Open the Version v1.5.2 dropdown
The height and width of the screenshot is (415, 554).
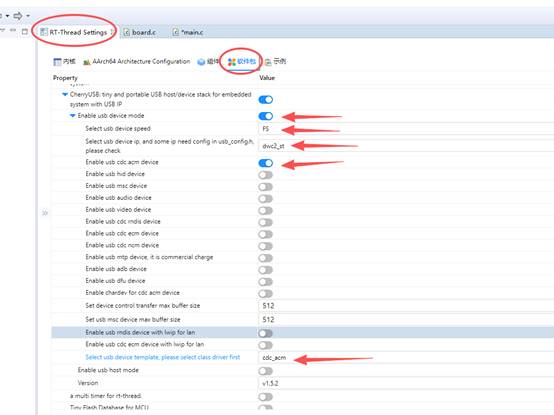click(406, 384)
